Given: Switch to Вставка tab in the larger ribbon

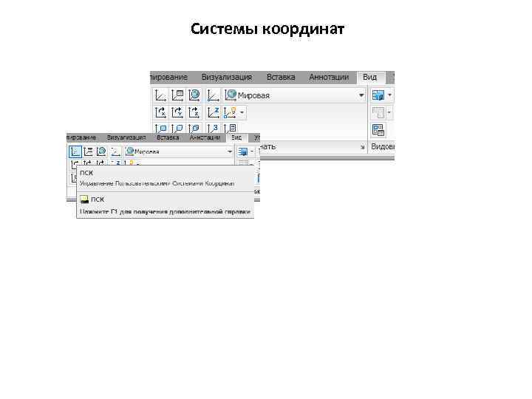Looking at the screenshot, I should coord(281,78).
